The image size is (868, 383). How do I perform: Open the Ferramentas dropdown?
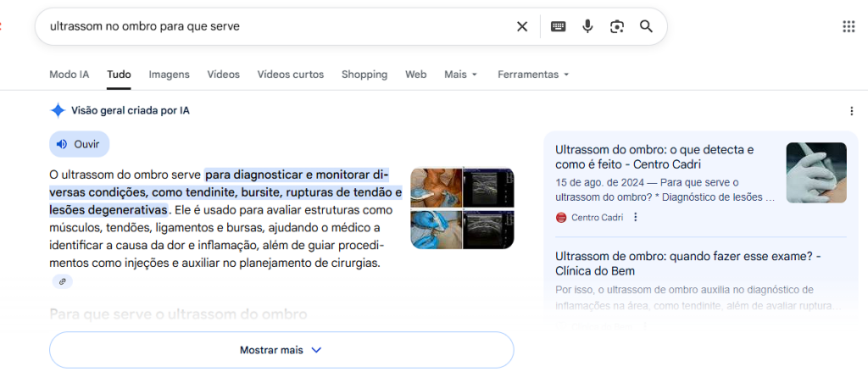click(x=532, y=75)
